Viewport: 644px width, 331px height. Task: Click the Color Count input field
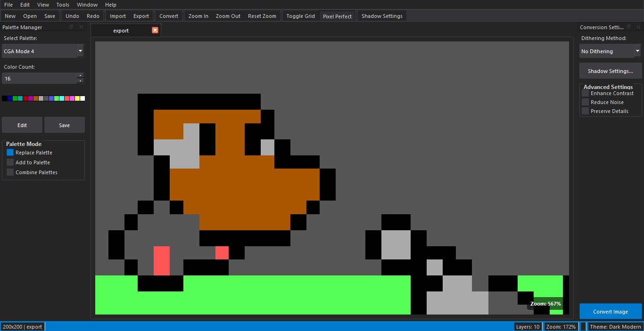coord(39,78)
